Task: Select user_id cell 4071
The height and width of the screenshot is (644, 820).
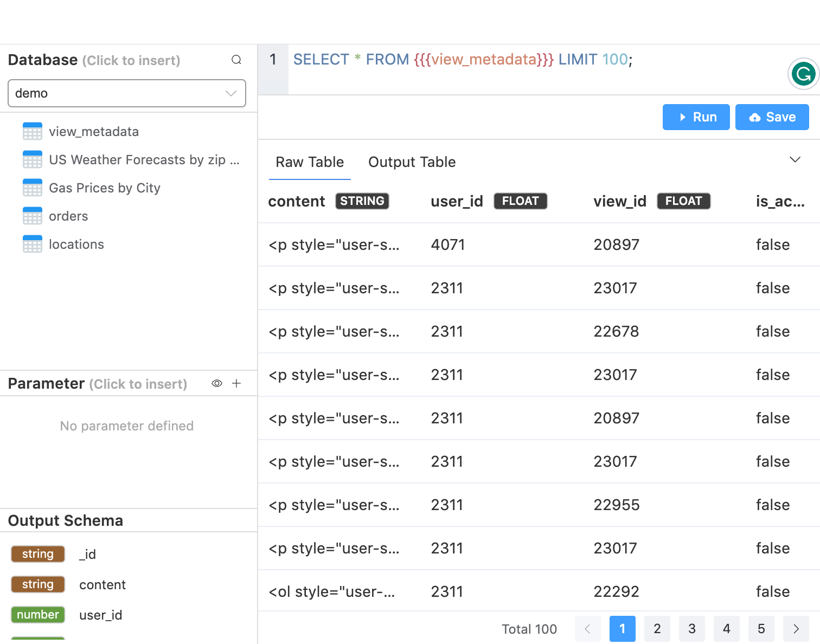Action: click(x=448, y=244)
